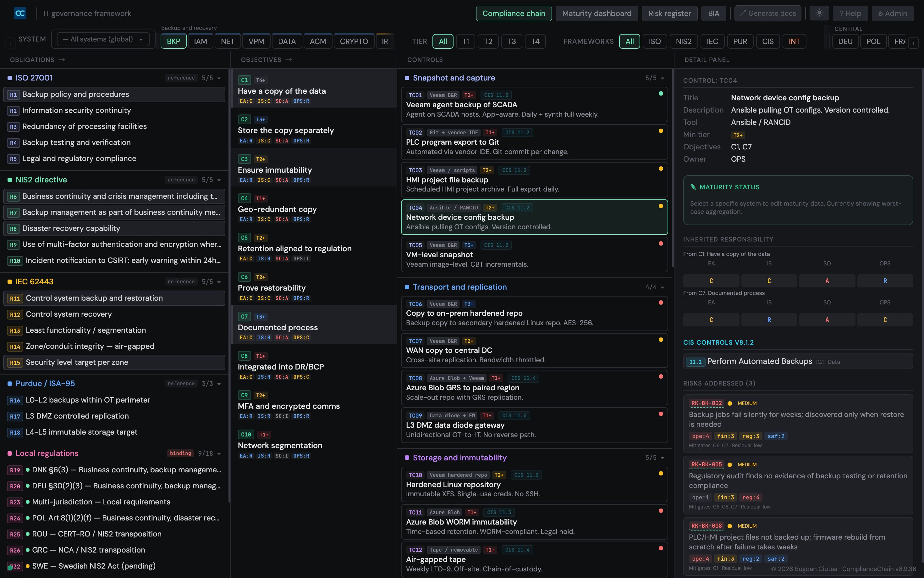This screenshot has height=578, width=924.
Task: Open the All systems (global) dropdown
Action: (x=102, y=39)
